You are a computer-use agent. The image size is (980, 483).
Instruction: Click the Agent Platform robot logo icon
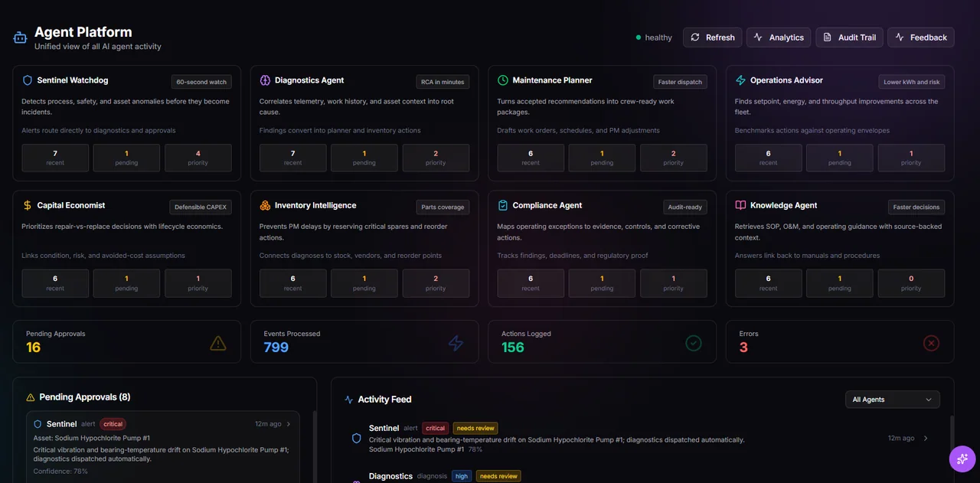click(20, 37)
